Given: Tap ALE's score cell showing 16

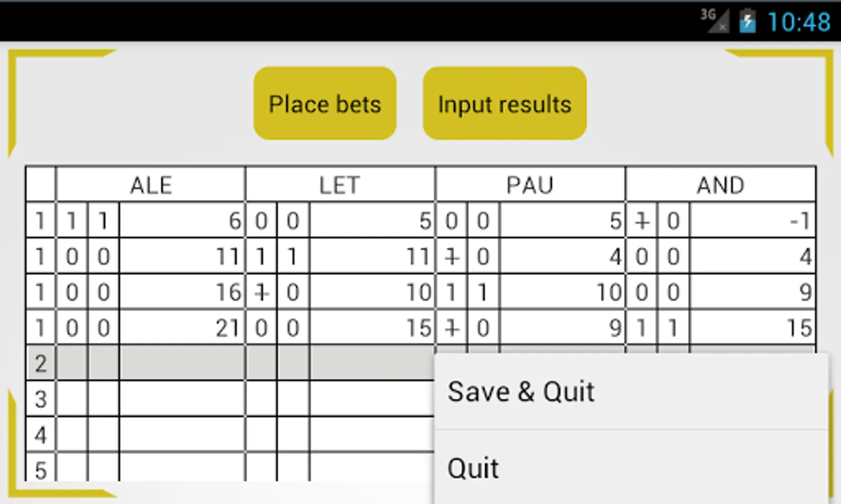Looking at the screenshot, I should click(x=182, y=292).
